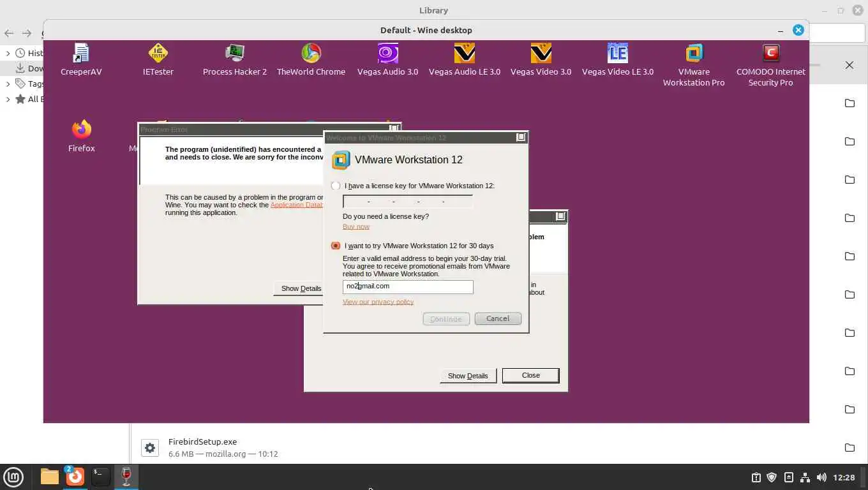The height and width of the screenshot is (490, 868).
Task: Open the Vegas Video 3.0 icon
Action: point(541,60)
